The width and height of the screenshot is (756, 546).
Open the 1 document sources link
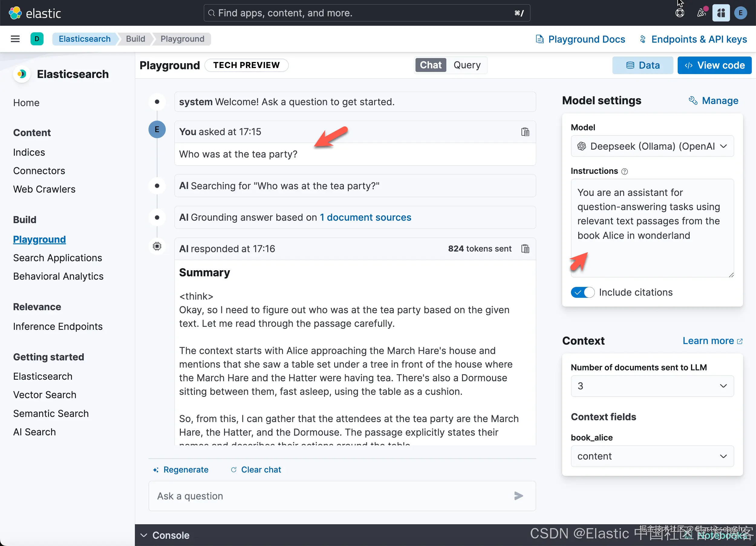pyautogui.click(x=365, y=217)
